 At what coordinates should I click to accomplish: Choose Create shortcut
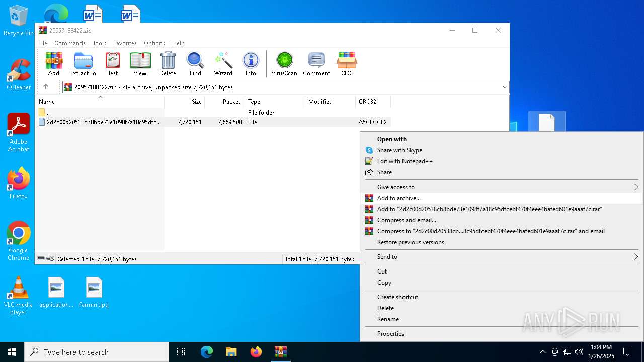click(x=502, y=297)
